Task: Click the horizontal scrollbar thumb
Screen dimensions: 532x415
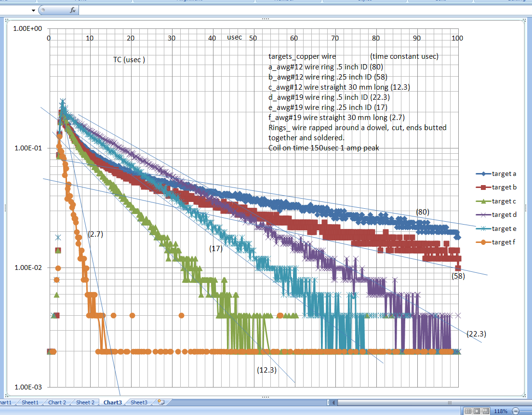Action: pos(434,403)
